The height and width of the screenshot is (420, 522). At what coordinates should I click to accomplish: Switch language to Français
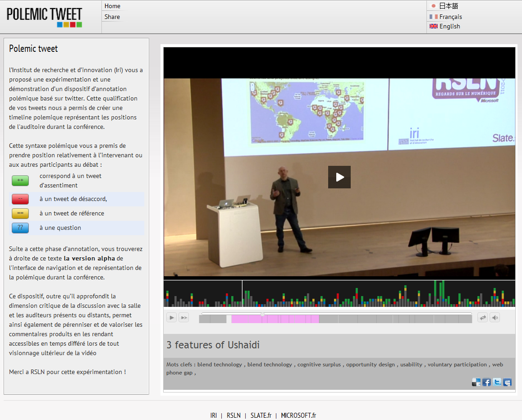[450, 17]
